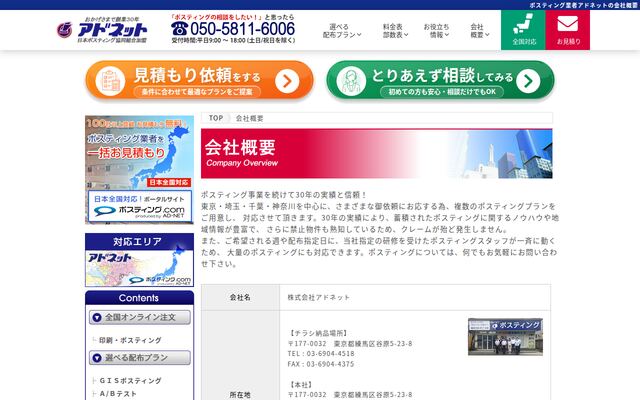640x400 pixels.
Task: Expand the 選べる配布プラン navigation menu
Action: pos(342,31)
